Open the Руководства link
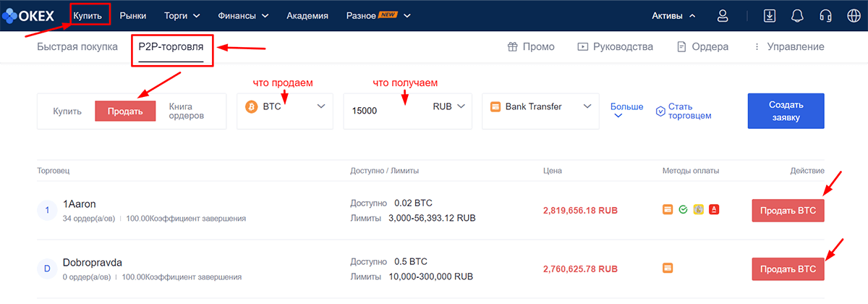The image size is (868, 304). (623, 46)
